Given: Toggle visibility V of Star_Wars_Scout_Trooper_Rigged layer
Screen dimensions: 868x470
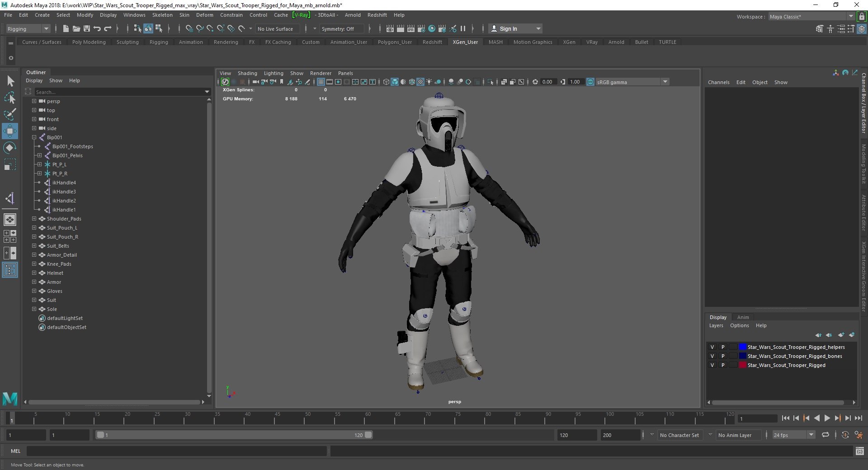Looking at the screenshot, I should pyautogui.click(x=712, y=365).
